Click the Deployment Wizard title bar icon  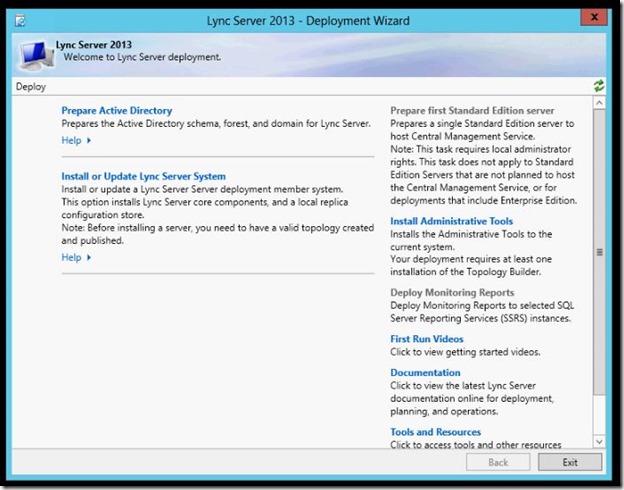(x=21, y=20)
